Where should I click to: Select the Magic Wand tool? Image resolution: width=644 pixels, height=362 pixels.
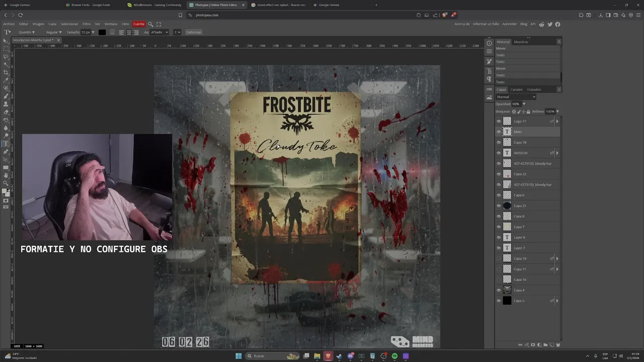pos(6,64)
